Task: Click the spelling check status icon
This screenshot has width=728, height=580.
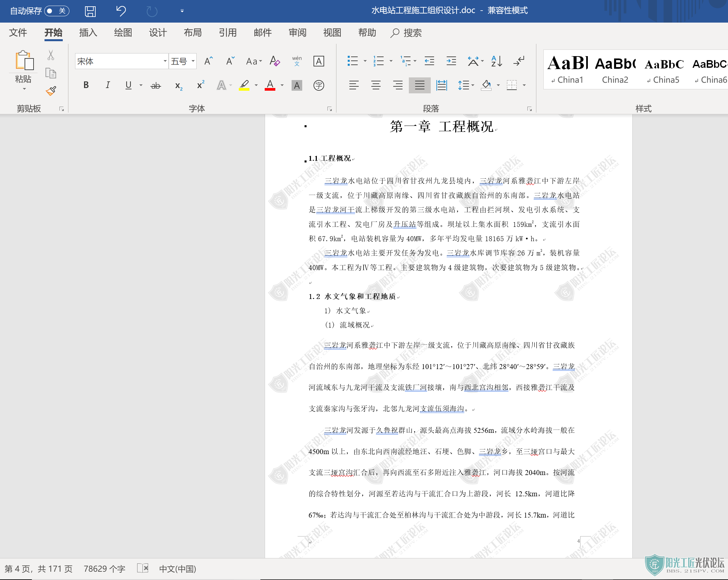Action: [x=143, y=568]
